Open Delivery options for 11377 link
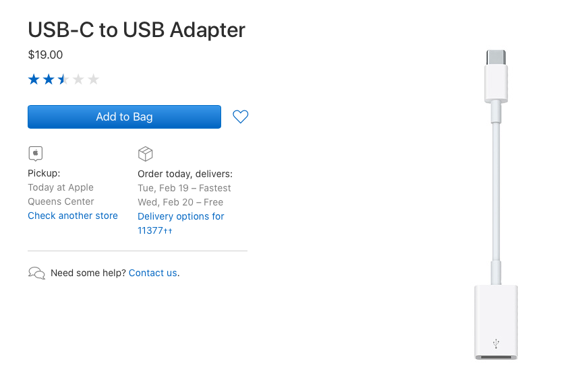Viewport: 588px width, 386px height. 181,216
